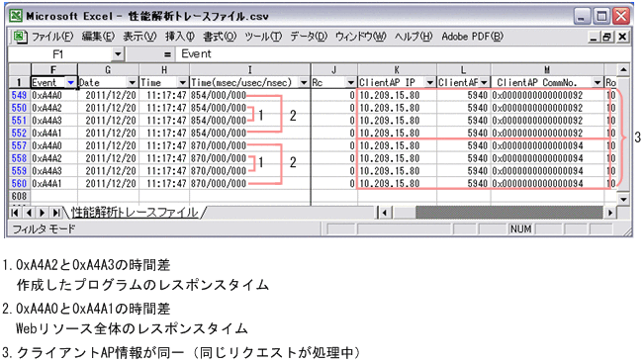
Task: Click Date cell 2011/12/20 in row 557
Action: (x=109, y=145)
